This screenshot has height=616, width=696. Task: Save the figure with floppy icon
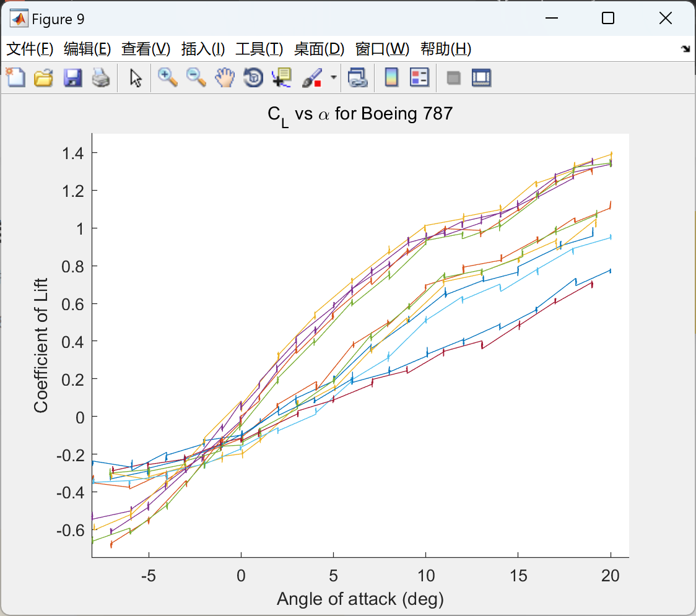pyautogui.click(x=72, y=77)
